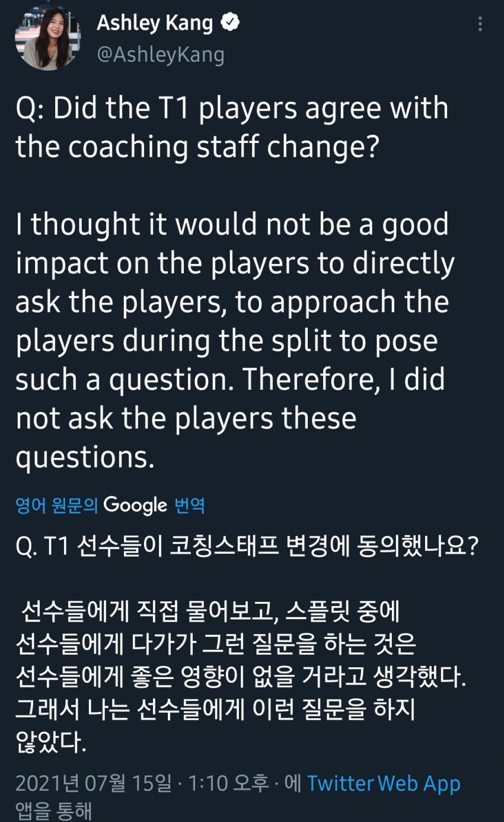Click the date '2021년 07월 15일'
Viewport: 504px width, 822px height.
pos(95,784)
